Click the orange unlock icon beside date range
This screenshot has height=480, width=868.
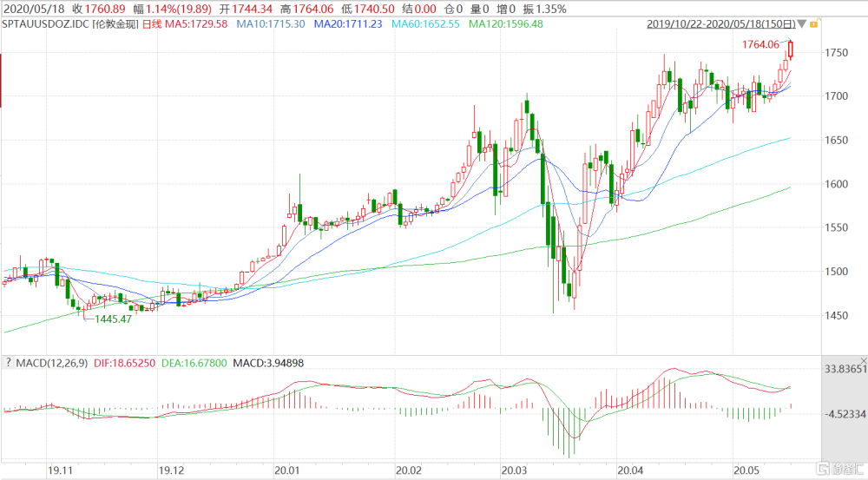coord(814,23)
